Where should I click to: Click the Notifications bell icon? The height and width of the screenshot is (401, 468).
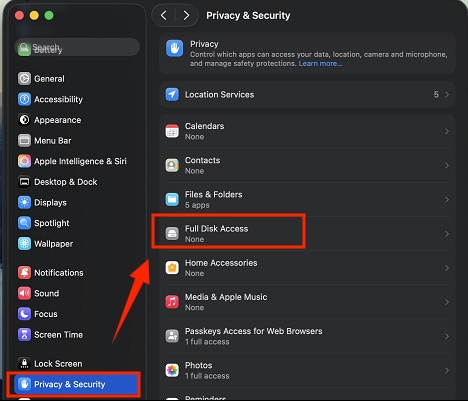(x=24, y=273)
